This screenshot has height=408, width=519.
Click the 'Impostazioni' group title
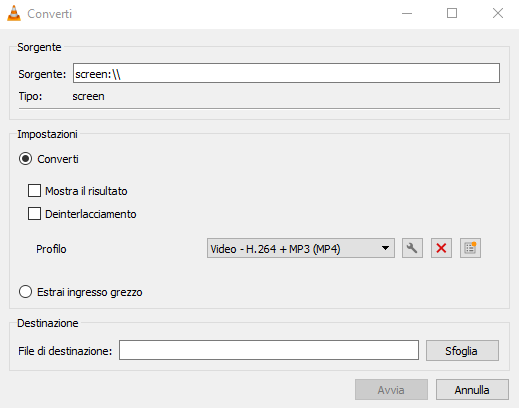pos(47,134)
